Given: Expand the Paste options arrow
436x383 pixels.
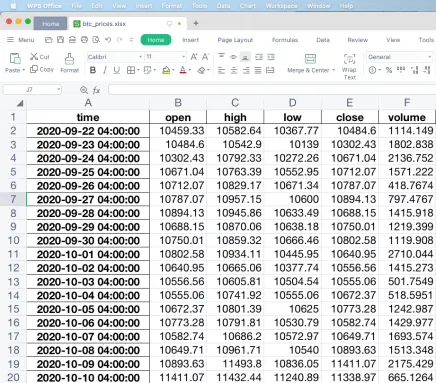Looking at the screenshot, I should pos(24,70).
